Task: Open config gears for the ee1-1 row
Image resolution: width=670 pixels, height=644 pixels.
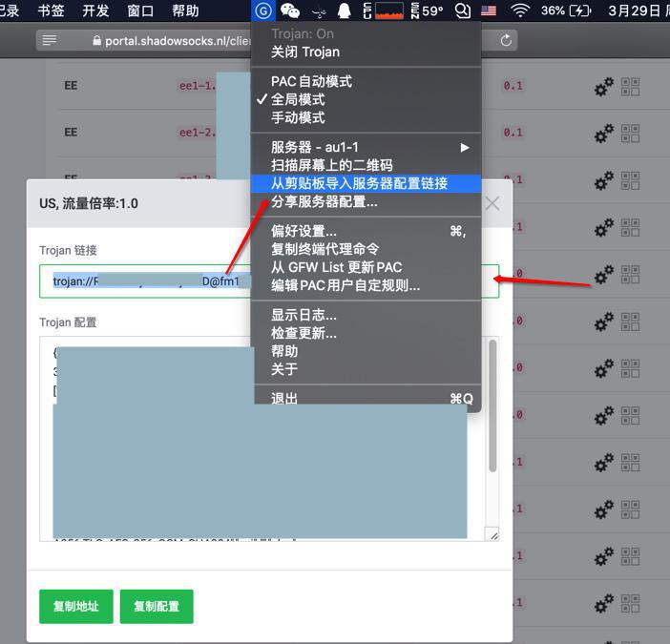Action: click(x=604, y=87)
